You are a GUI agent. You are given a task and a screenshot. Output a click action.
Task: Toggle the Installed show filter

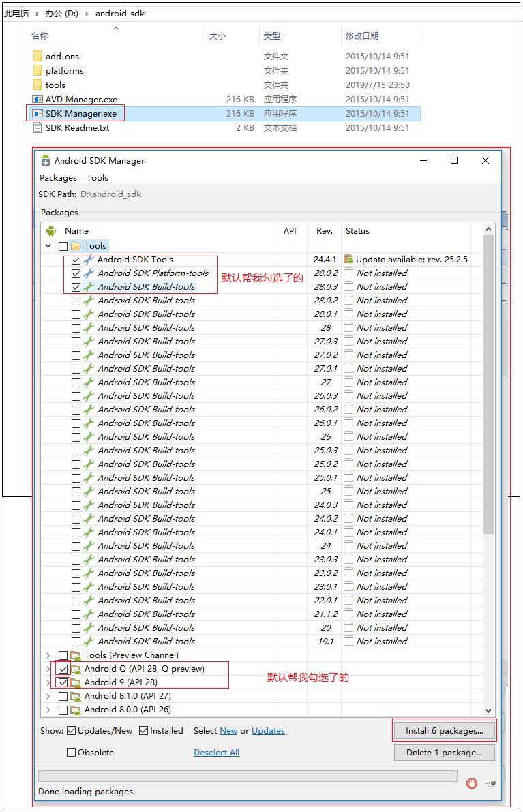[x=144, y=731]
